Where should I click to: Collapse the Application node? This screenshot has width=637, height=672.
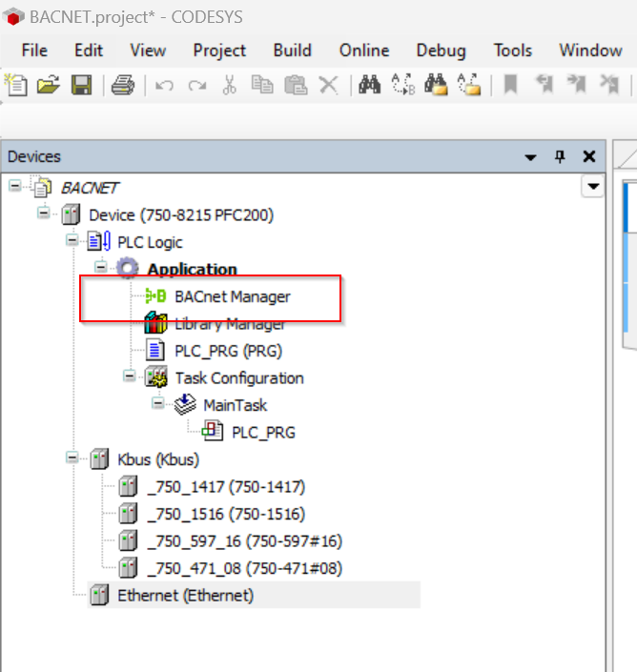101,267
